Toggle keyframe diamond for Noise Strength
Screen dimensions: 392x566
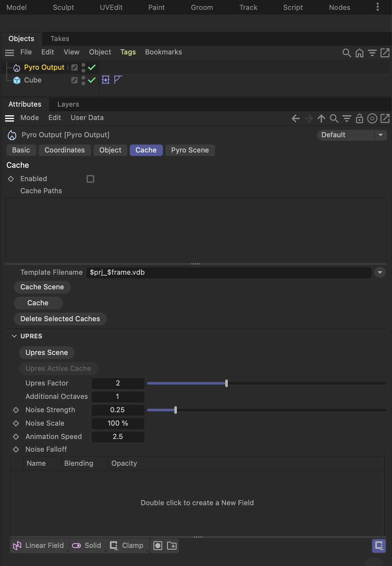tap(16, 410)
